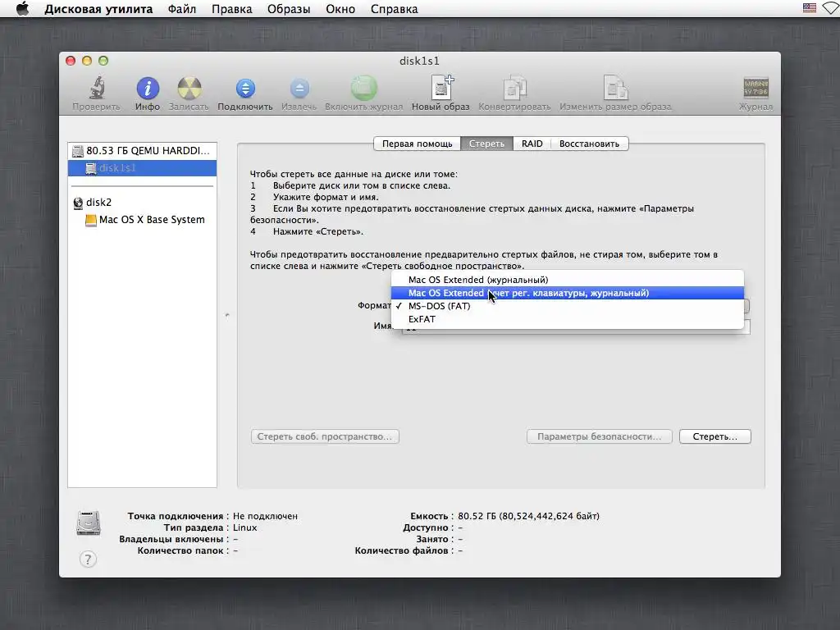840x630 pixels.
Task: Choose the case-sensitive journaled Mac OS Extended option
Action: 568,293
